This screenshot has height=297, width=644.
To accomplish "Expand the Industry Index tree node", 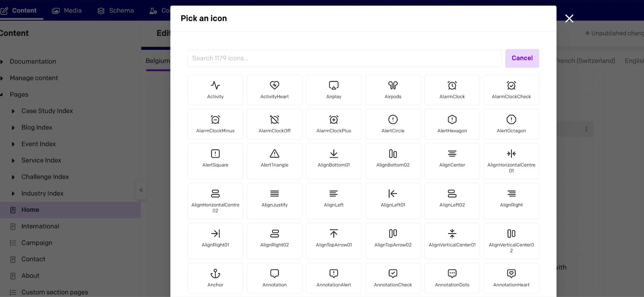I will pyautogui.click(x=13, y=194).
